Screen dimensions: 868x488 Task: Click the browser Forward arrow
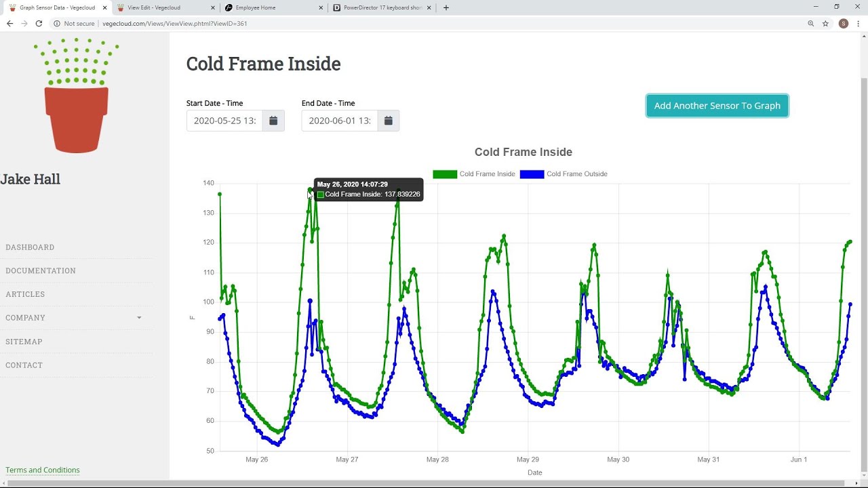24,23
